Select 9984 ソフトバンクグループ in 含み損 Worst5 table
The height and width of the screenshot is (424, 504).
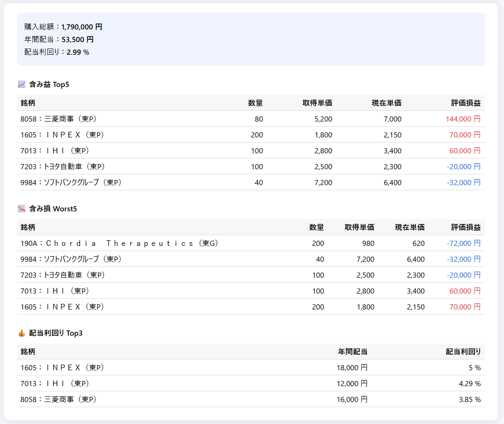pos(71,259)
